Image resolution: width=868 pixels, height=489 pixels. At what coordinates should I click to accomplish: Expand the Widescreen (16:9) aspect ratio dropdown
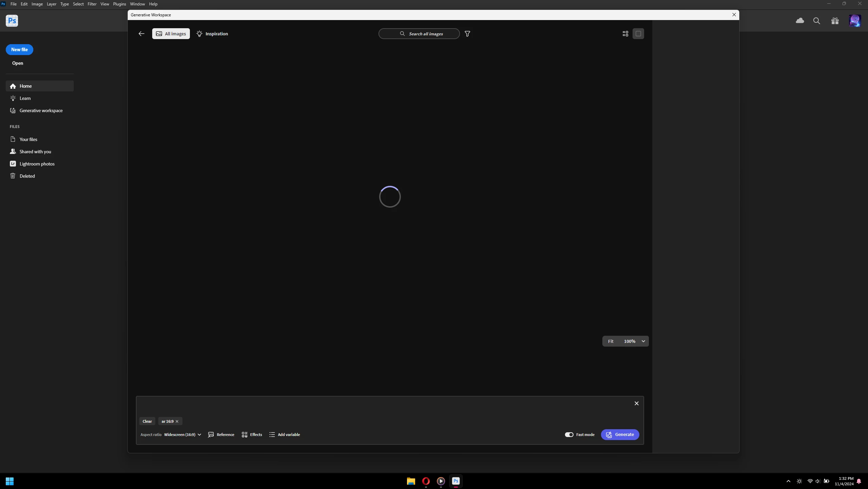click(183, 434)
